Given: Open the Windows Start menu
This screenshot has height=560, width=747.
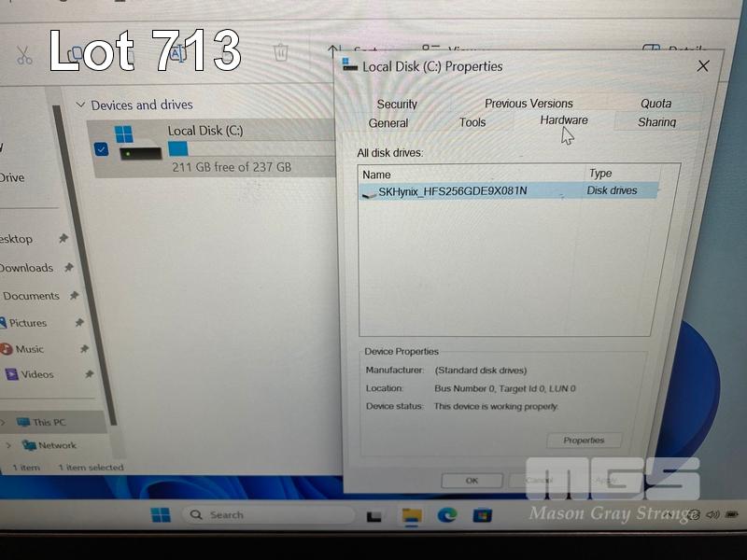Looking at the screenshot, I should 161,515.
